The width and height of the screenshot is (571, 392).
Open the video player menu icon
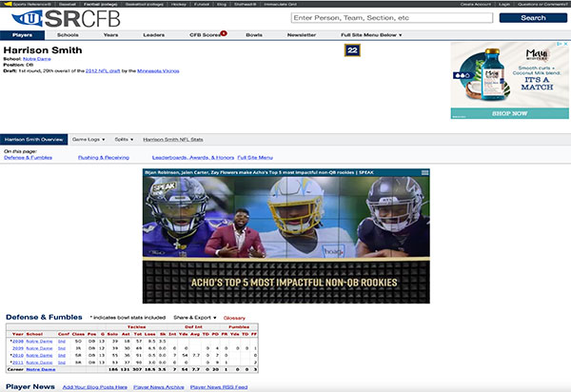[x=424, y=172]
